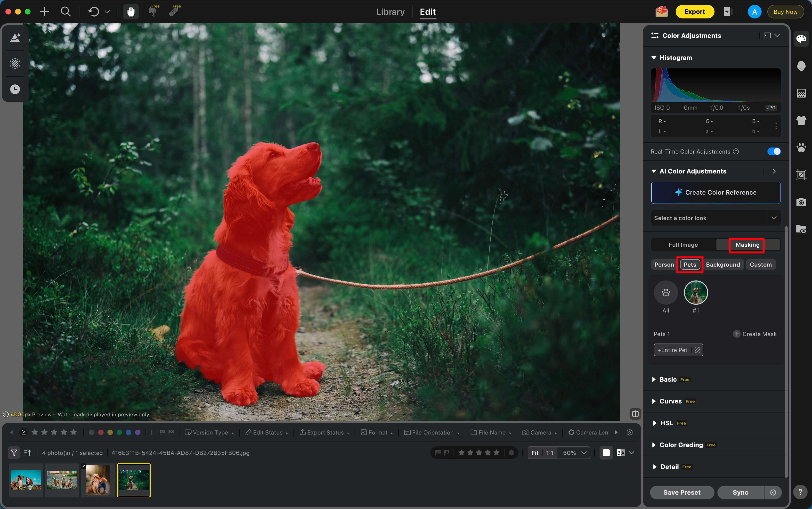
Task: Select the red color label filter
Action: tap(101, 433)
